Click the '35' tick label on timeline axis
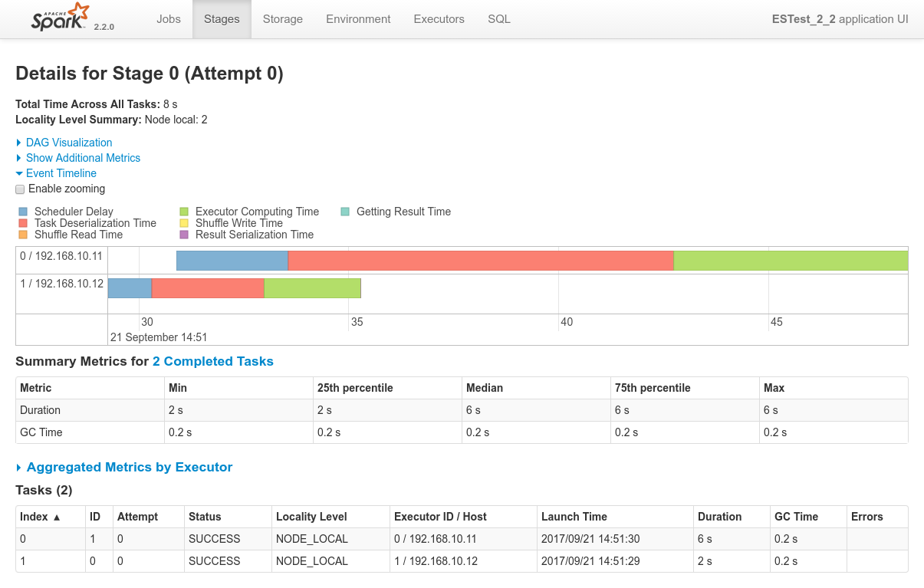 point(357,322)
